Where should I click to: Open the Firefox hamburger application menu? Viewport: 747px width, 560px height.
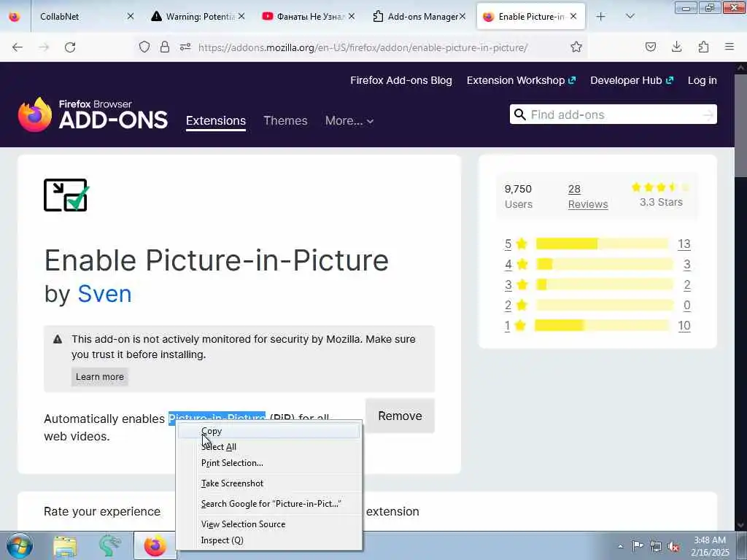729,47
